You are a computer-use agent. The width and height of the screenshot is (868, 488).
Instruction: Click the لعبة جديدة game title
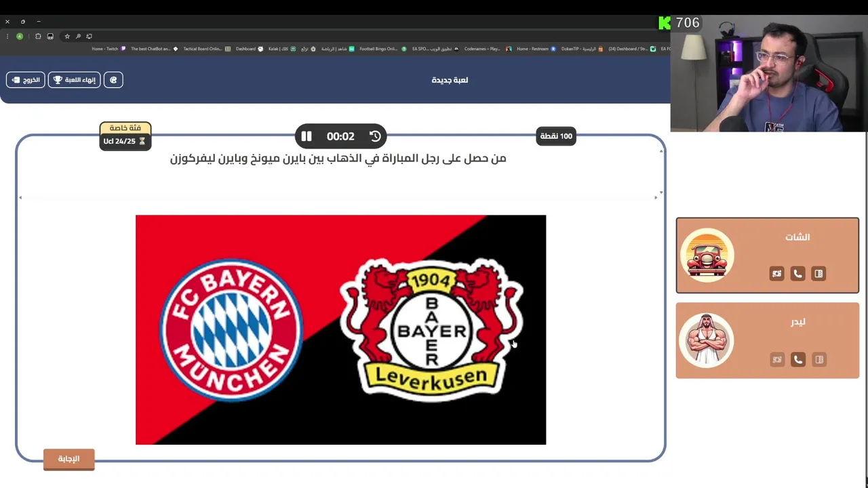(x=450, y=80)
